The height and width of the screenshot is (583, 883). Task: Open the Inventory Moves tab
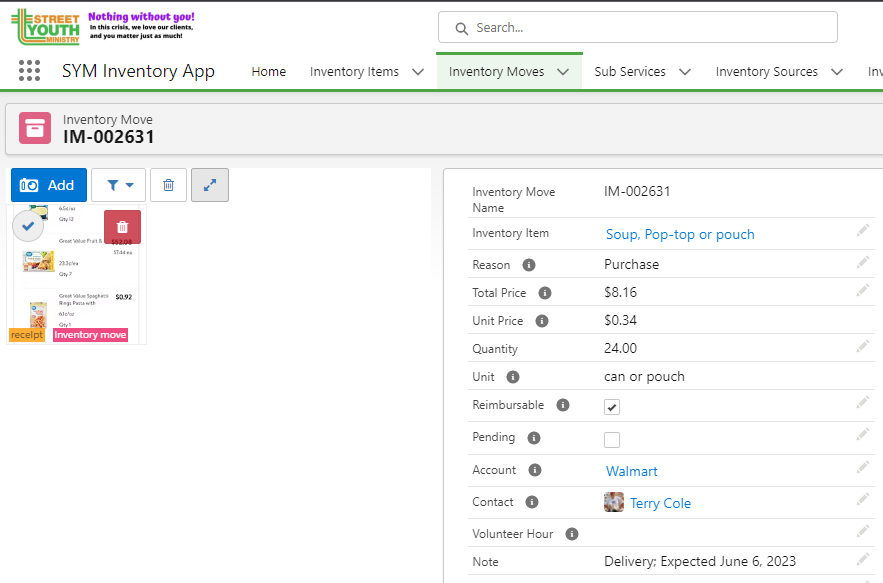(496, 72)
